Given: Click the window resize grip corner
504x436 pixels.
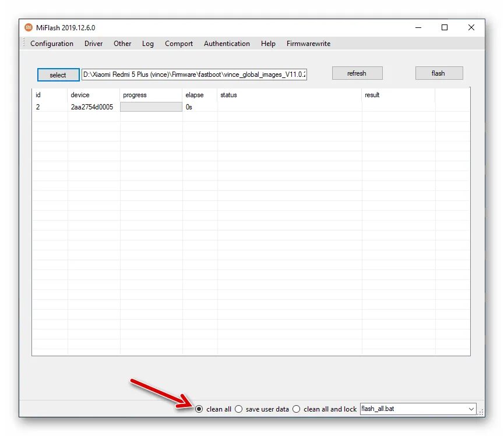Looking at the screenshot, I should [481, 413].
